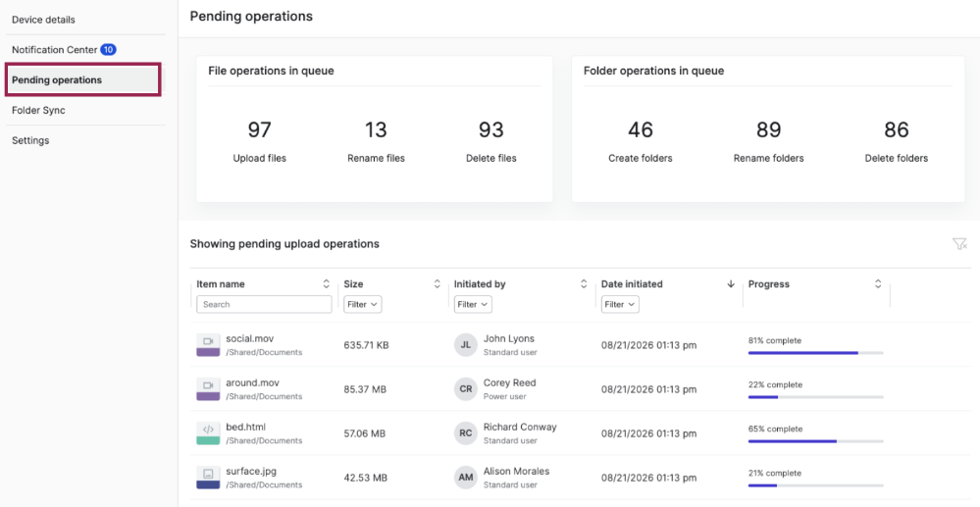
Task: Click the name Richard Conway
Action: point(520,427)
